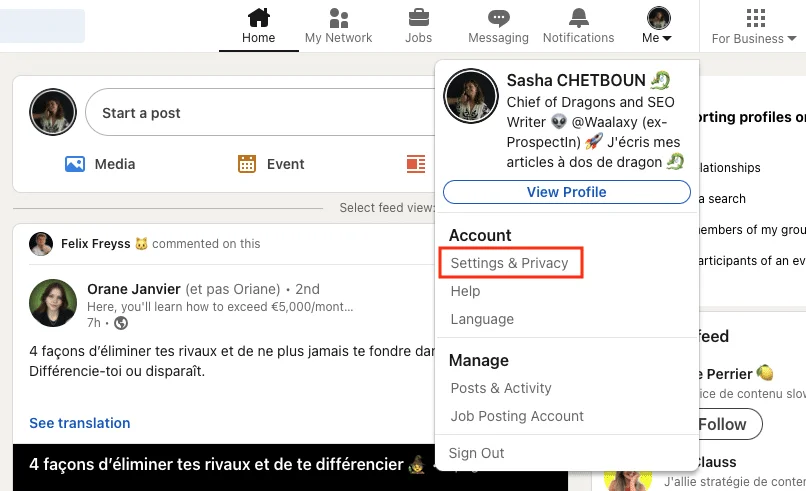Click the '7h' post timestamp

94,323
